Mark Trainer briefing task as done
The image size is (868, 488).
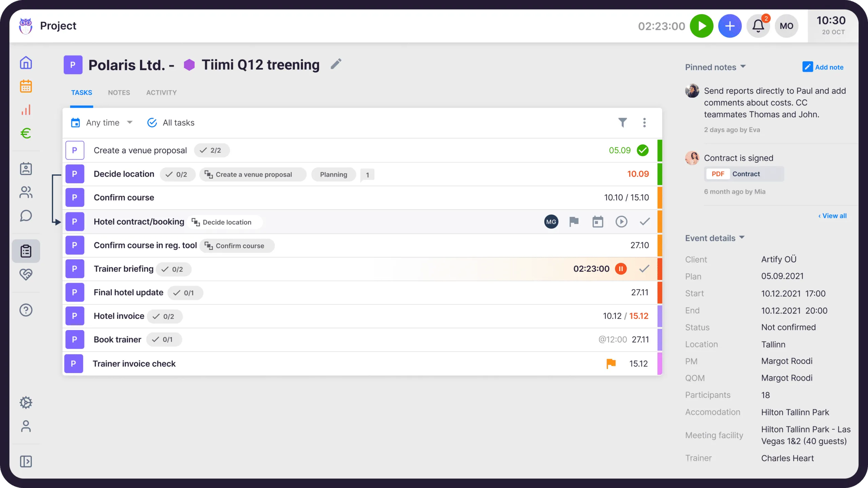point(644,269)
